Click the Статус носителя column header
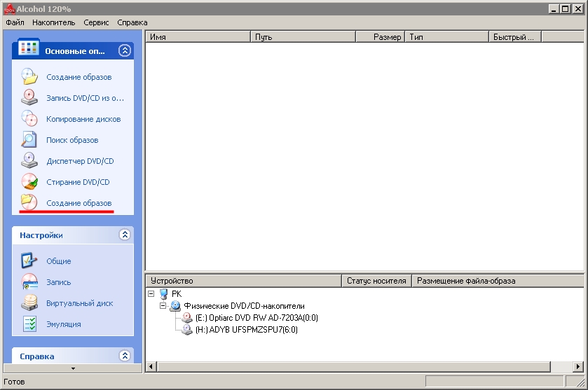 377,281
